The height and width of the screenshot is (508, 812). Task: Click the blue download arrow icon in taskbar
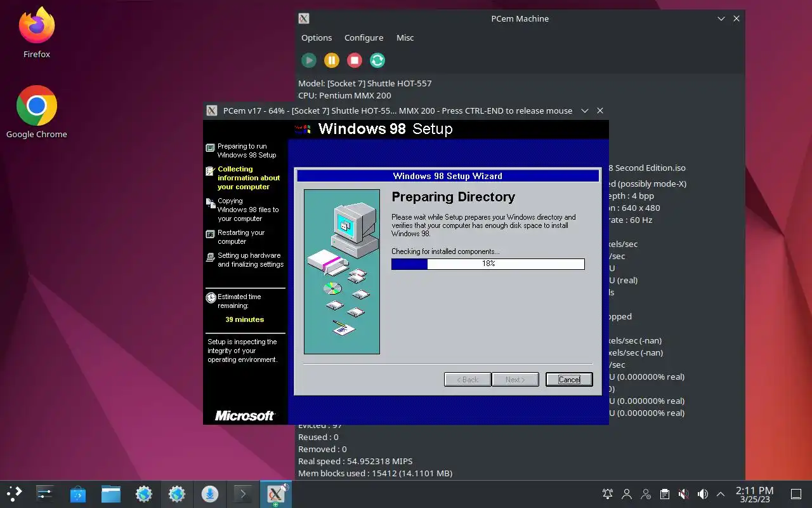(x=210, y=493)
